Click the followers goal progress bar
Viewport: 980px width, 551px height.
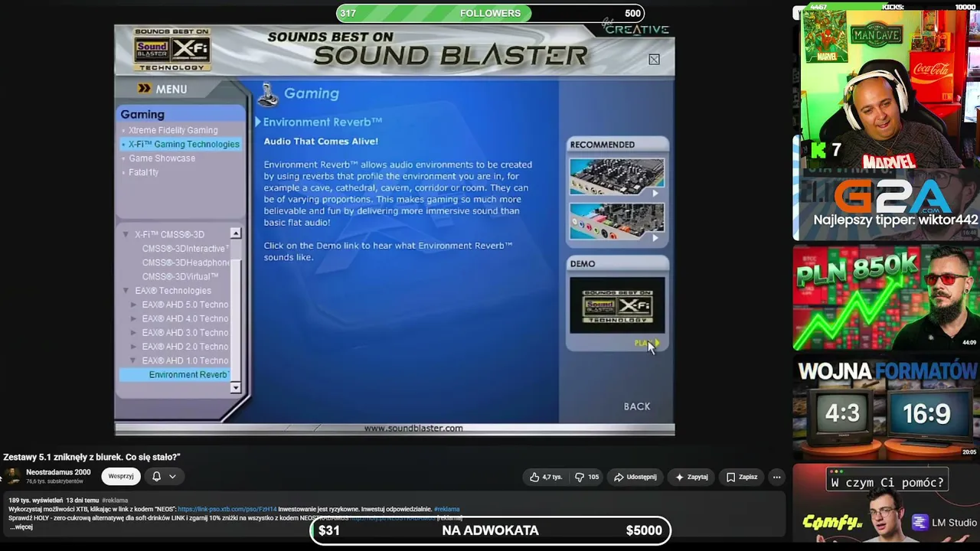pos(490,13)
